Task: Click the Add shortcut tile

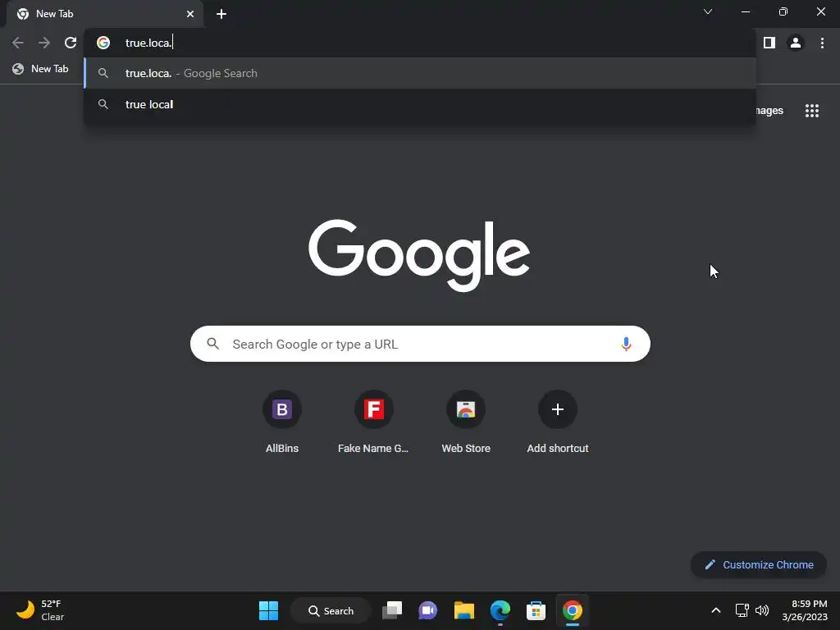Action: click(558, 422)
